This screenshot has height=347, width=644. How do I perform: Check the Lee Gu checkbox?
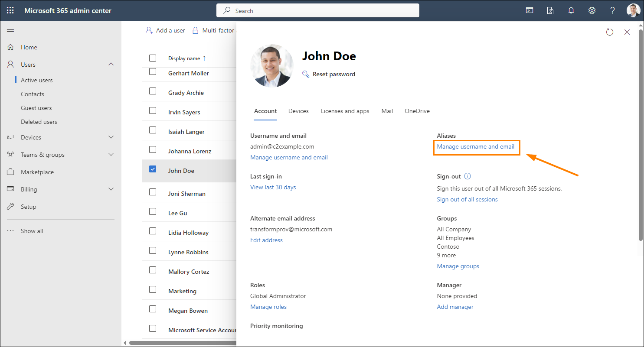153,211
